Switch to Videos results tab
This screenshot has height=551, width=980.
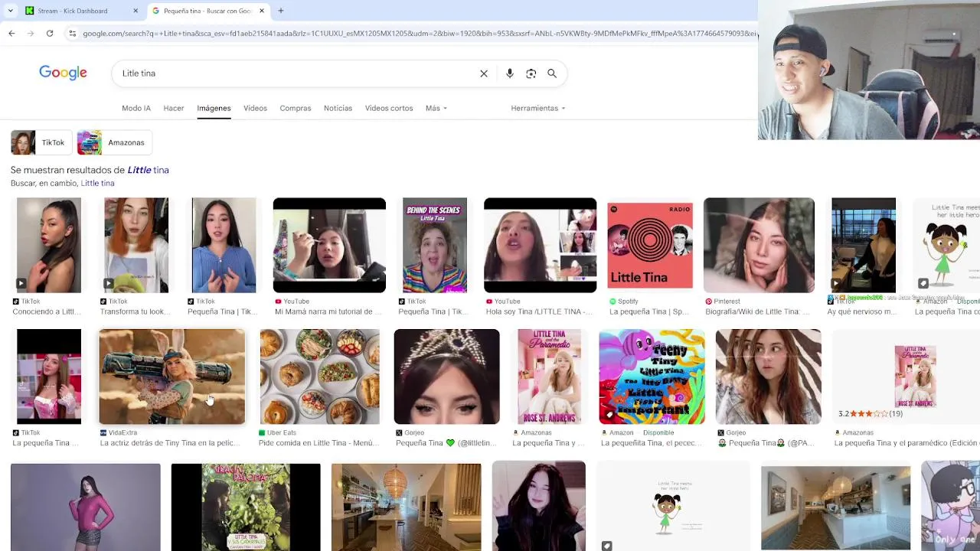tap(255, 108)
